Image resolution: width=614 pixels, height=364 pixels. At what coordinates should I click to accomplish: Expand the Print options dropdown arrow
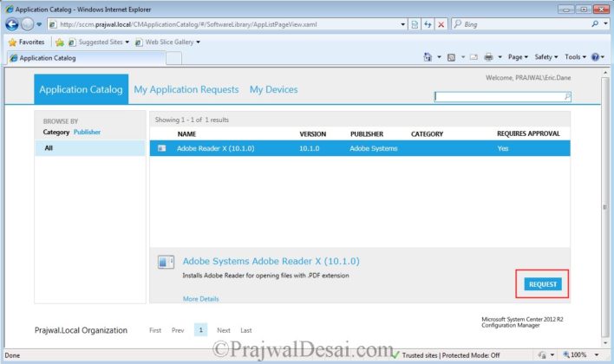(x=500, y=57)
